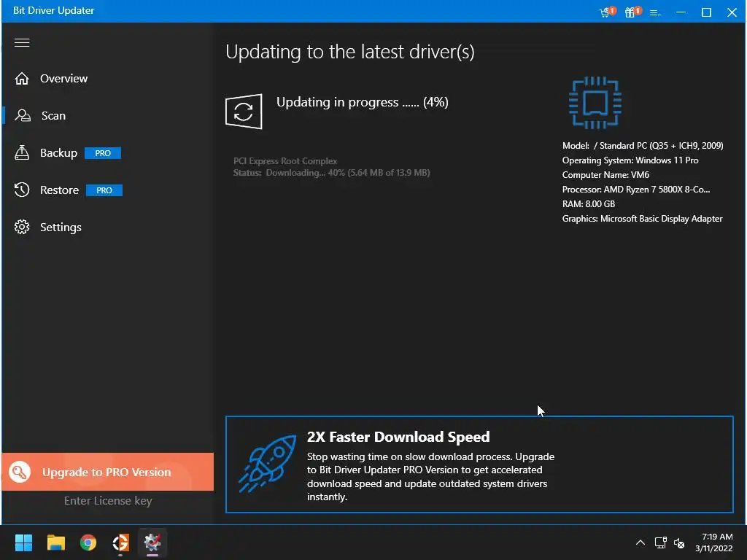
Task: Open the Windows Start menu
Action: click(x=23, y=542)
